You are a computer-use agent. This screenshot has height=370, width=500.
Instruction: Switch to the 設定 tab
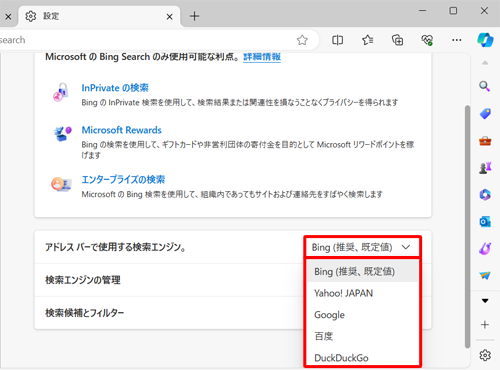click(99, 16)
